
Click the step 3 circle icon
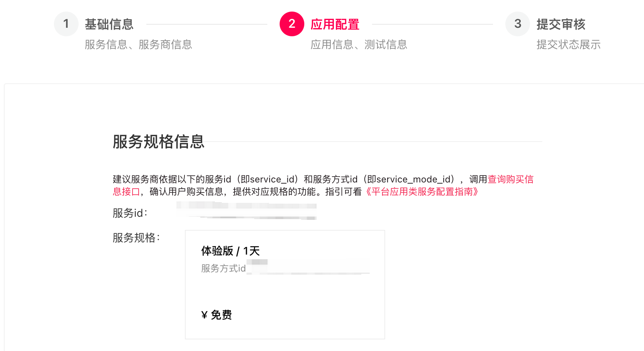(x=517, y=24)
